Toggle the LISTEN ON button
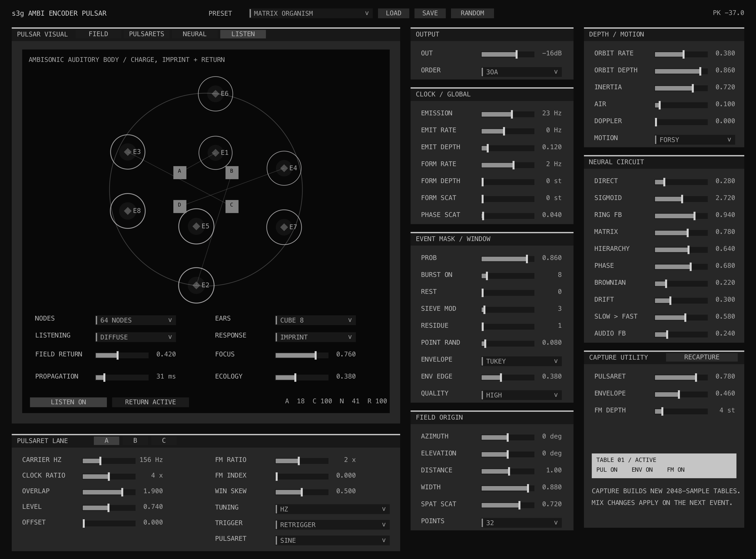 pos(68,402)
